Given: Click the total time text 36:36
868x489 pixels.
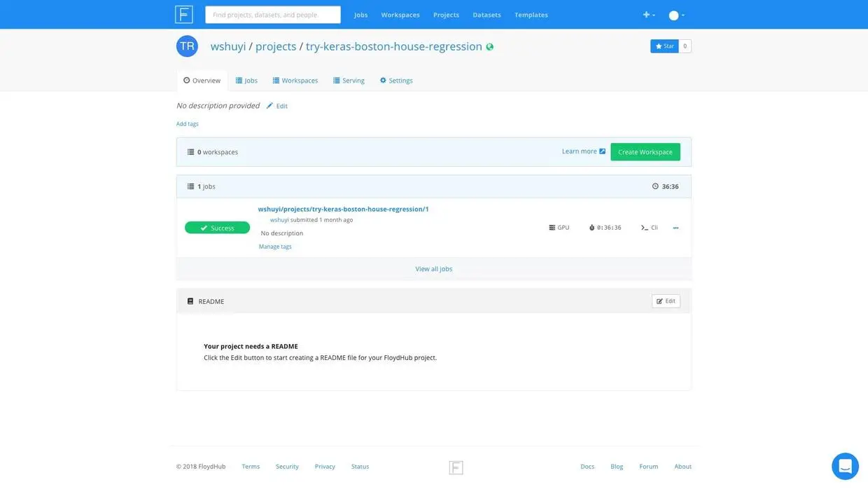Looking at the screenshot, I should click(x=671, y=186).
